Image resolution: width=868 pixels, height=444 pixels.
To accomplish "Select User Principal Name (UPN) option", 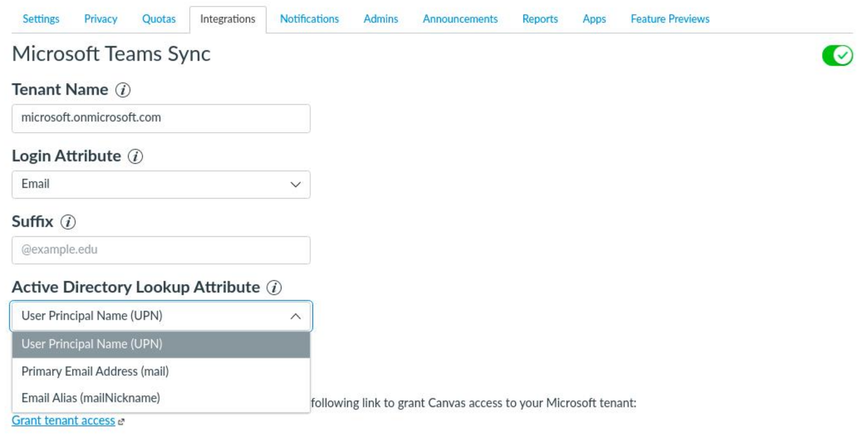I will [x=161, y=344].
